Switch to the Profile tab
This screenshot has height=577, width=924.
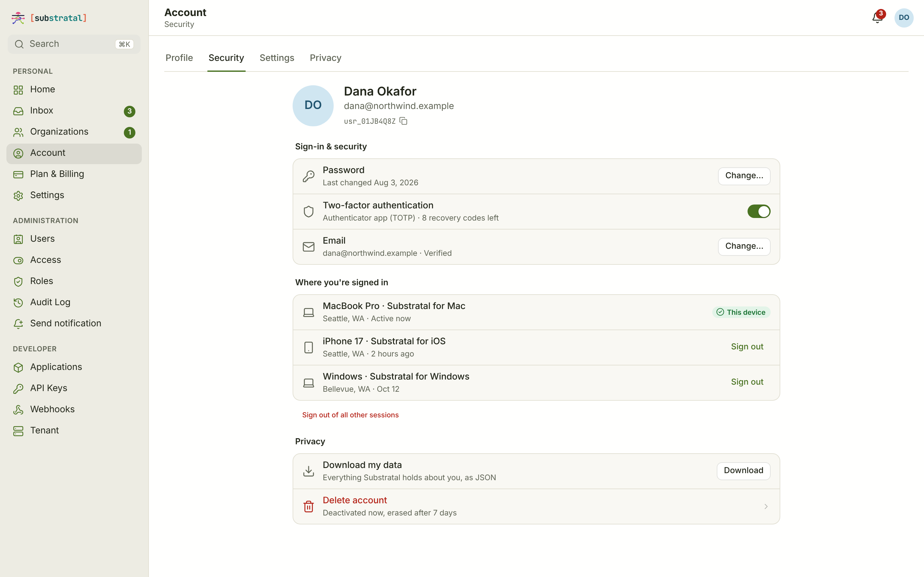click(179, 58)
